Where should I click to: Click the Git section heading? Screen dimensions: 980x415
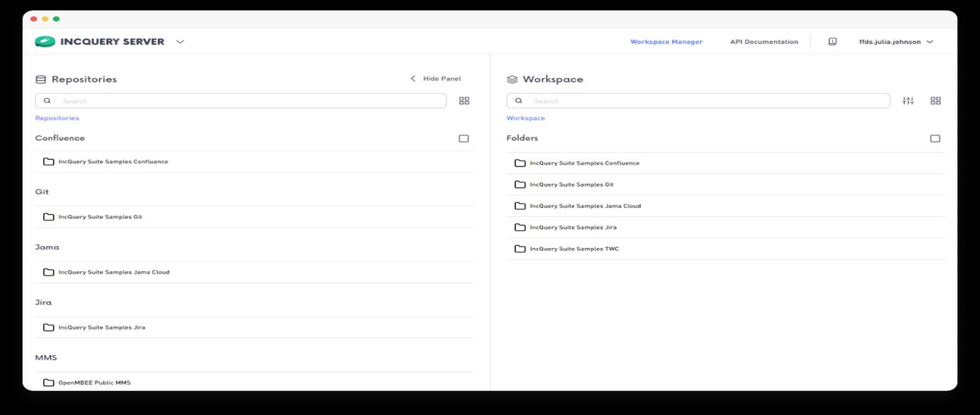tap(42, 192)
